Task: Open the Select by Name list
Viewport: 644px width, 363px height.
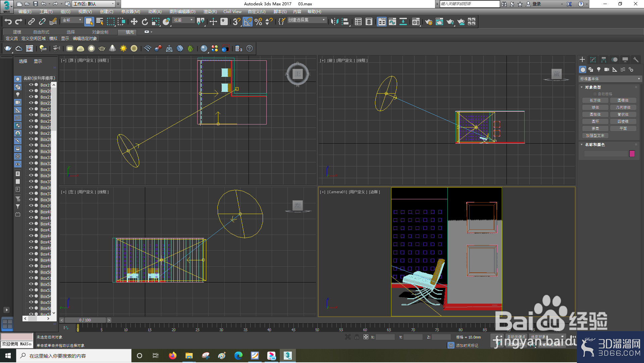Action: click(x=100, y=22)
